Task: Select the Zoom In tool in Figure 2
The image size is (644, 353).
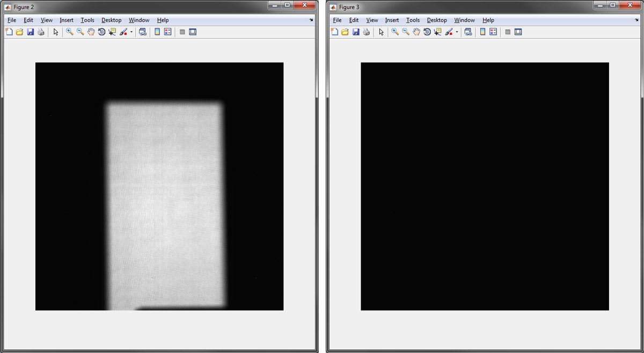Action: (69, 32)
